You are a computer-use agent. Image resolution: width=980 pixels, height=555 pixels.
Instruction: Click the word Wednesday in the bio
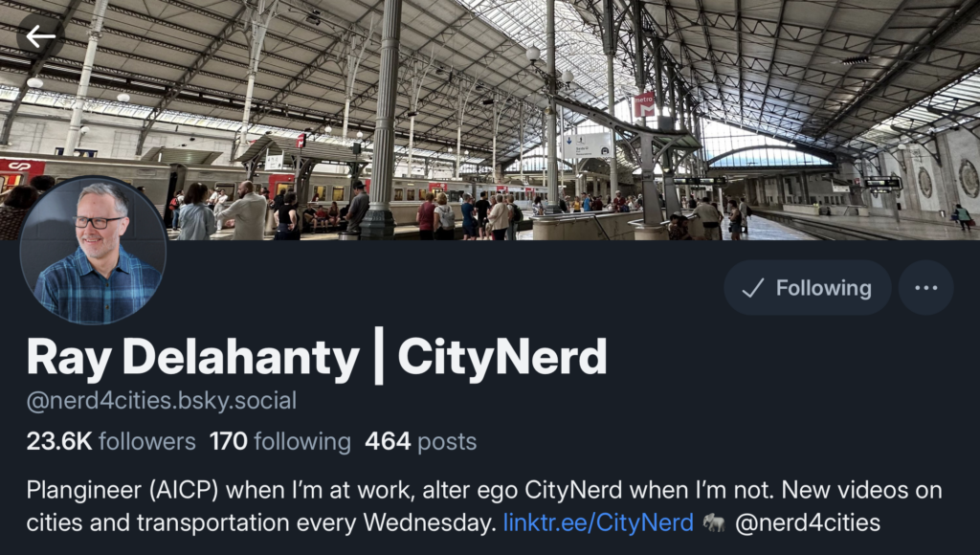[x=430, y=522]
